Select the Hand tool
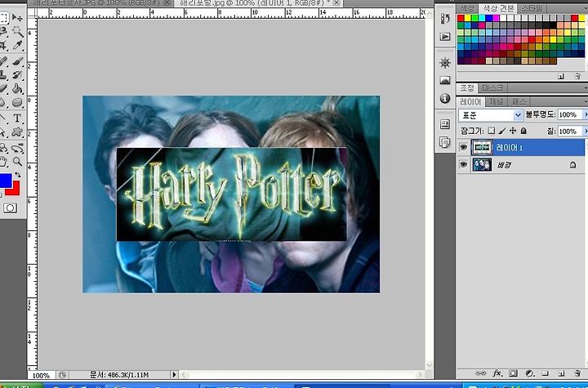 point(3,162)
